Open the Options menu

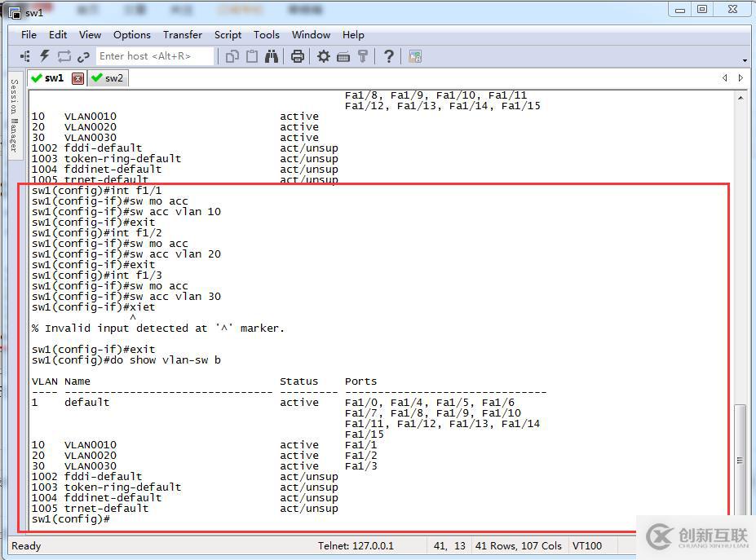[x=132, y=35]
